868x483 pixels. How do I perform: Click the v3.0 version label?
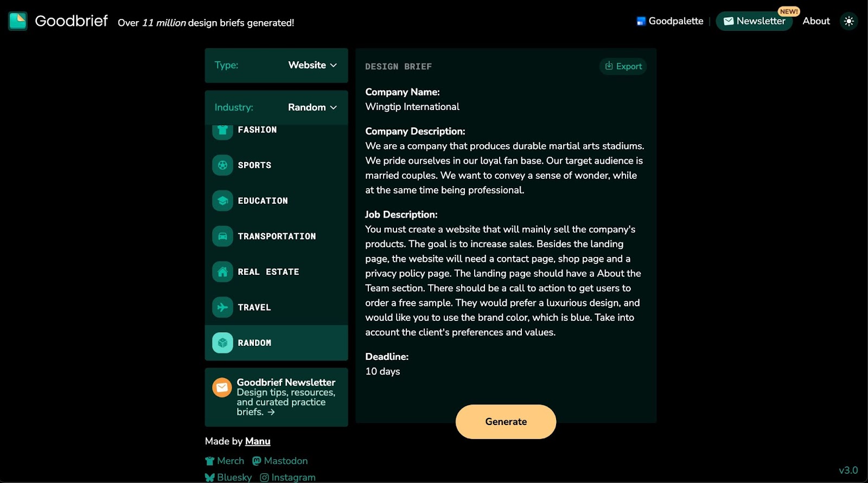pos(848,471)
